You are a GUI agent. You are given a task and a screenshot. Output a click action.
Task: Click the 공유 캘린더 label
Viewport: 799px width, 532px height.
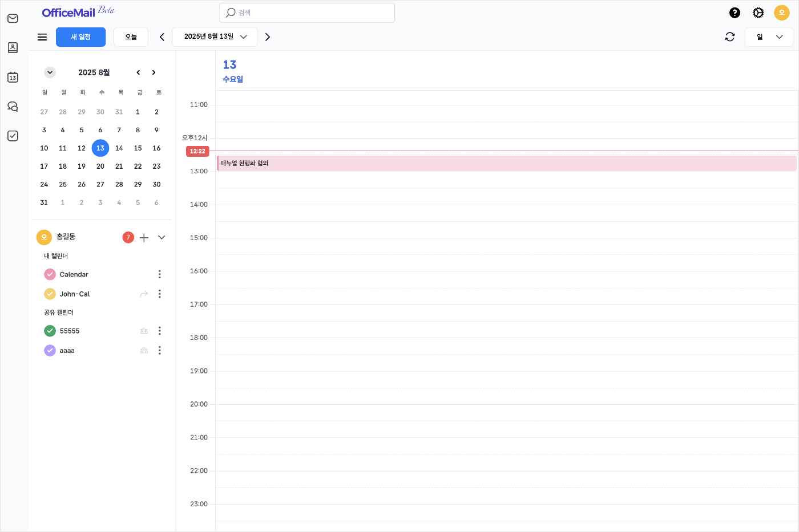[x=59, y=312]
